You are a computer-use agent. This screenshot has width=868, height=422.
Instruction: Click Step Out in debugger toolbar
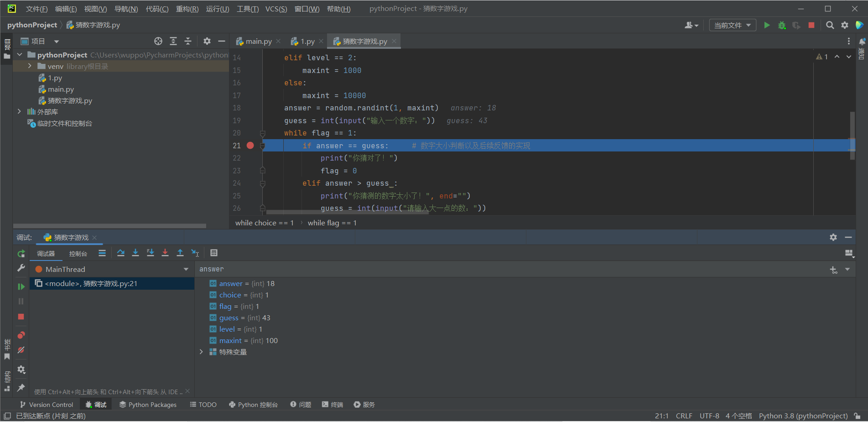pos(180,253)
